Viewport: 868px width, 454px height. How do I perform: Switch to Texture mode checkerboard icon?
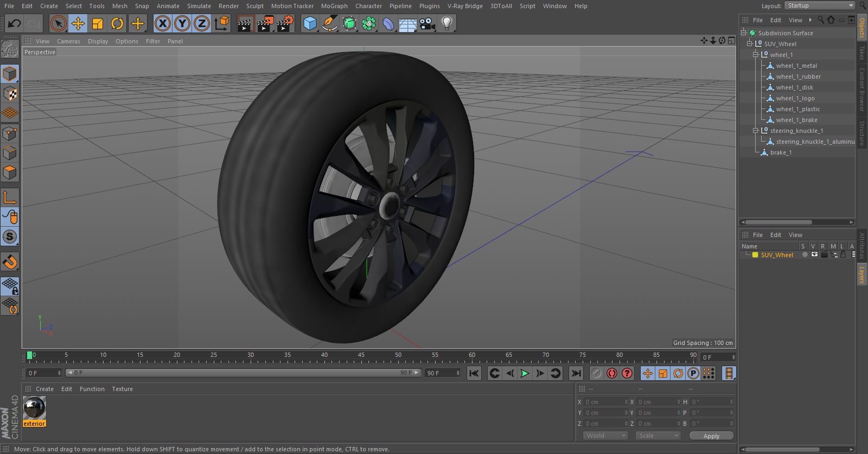(10, 93)
